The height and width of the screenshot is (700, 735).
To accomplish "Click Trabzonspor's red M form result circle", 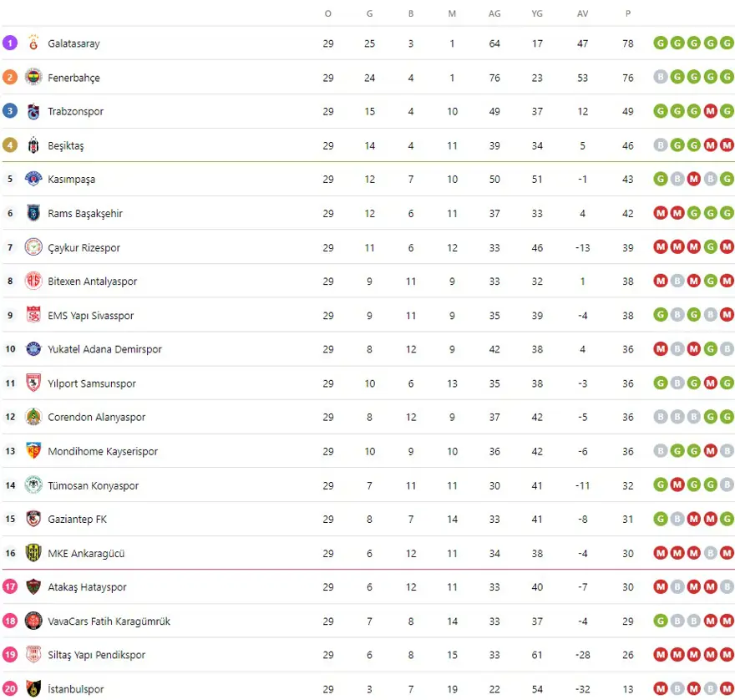I will (711, 111).
